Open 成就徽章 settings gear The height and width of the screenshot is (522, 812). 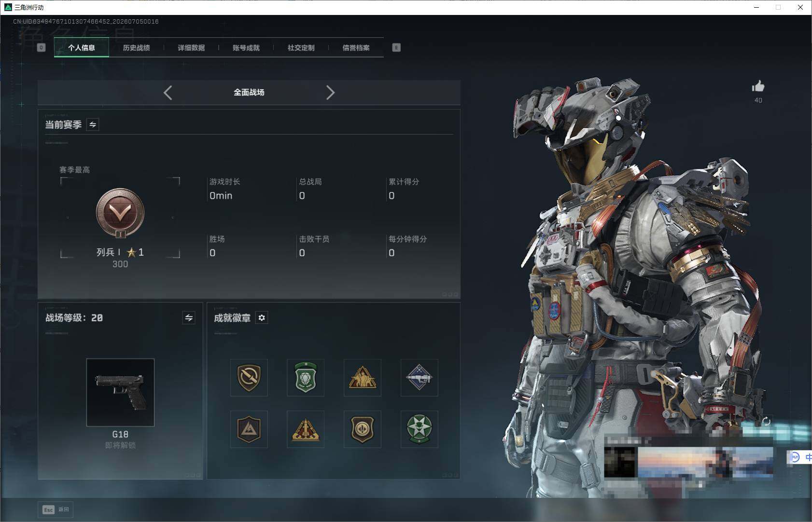pos(262,317)
